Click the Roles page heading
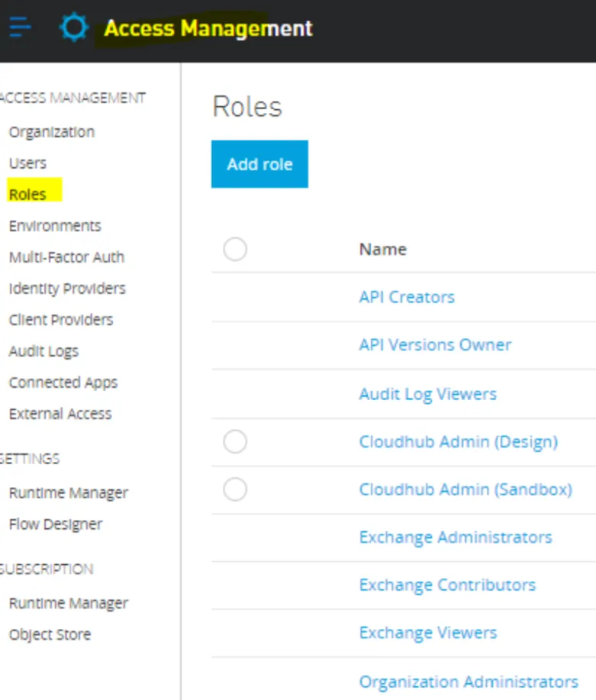This screenshot has height=700, width=596. coord(247,107)
